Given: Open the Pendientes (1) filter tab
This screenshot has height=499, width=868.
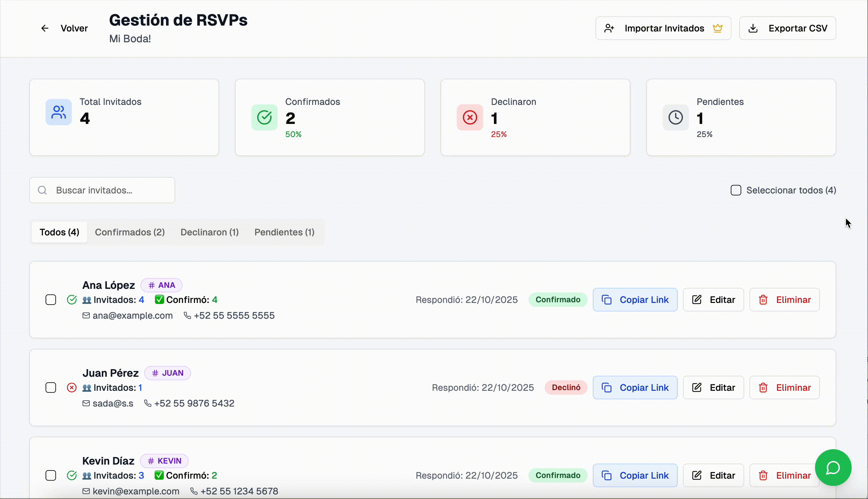Looking at the screenshot, I should pos(284,232).
